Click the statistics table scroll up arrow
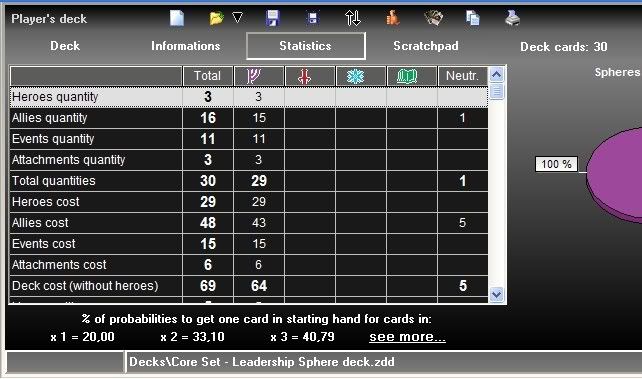Viewport: 642px width, 379px height. 497,74
